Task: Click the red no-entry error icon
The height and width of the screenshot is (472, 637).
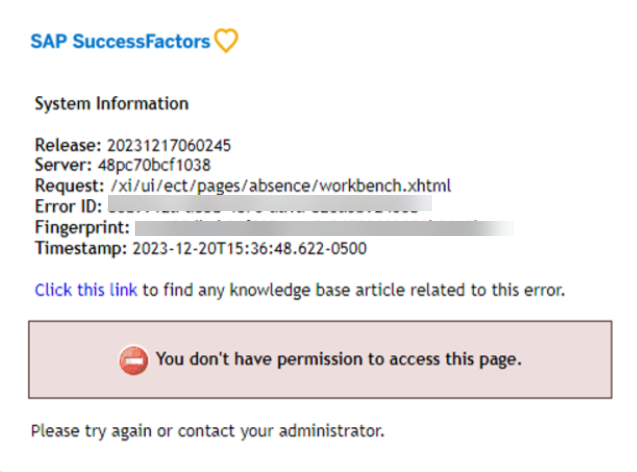Action: point(133,360)
